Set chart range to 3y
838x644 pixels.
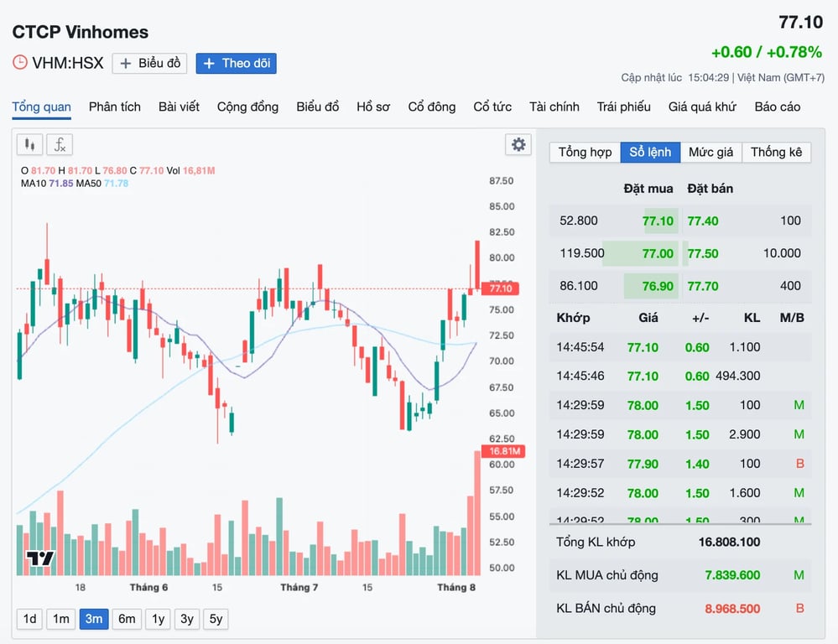coord(187,619)
